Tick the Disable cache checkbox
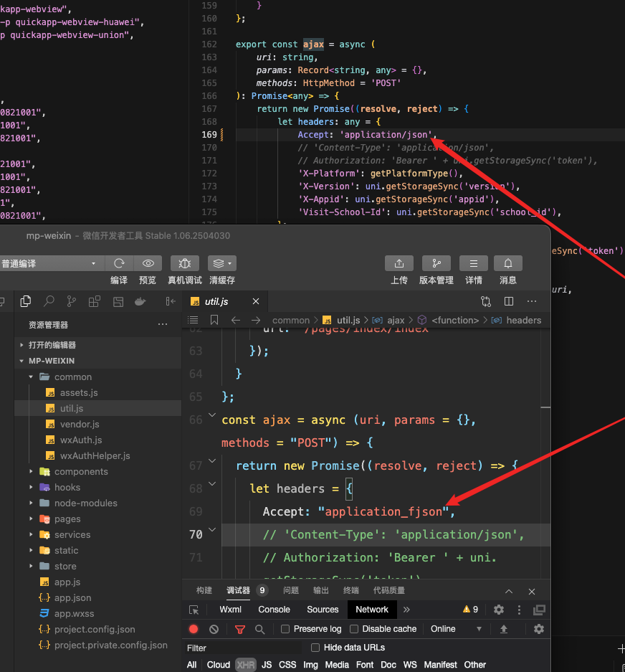Viewport: 625px width, 672px height. [x=354, y=629]
